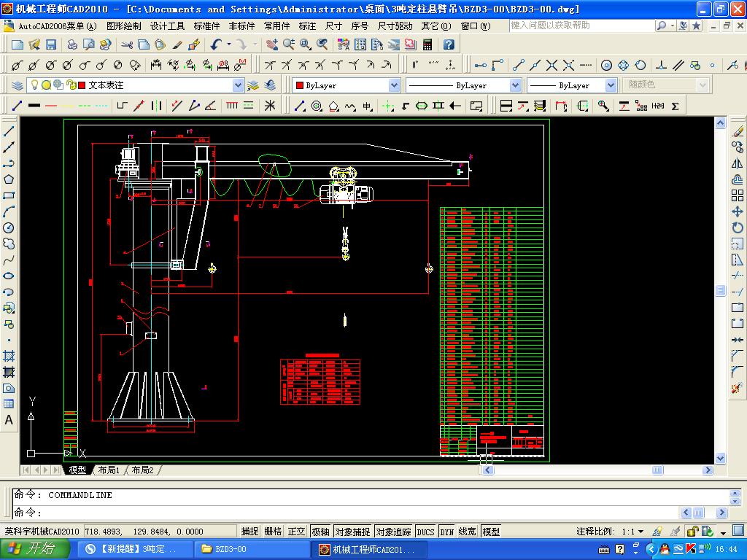
Task: Open the 图形绘制 menu
Action: pos(123,26)
